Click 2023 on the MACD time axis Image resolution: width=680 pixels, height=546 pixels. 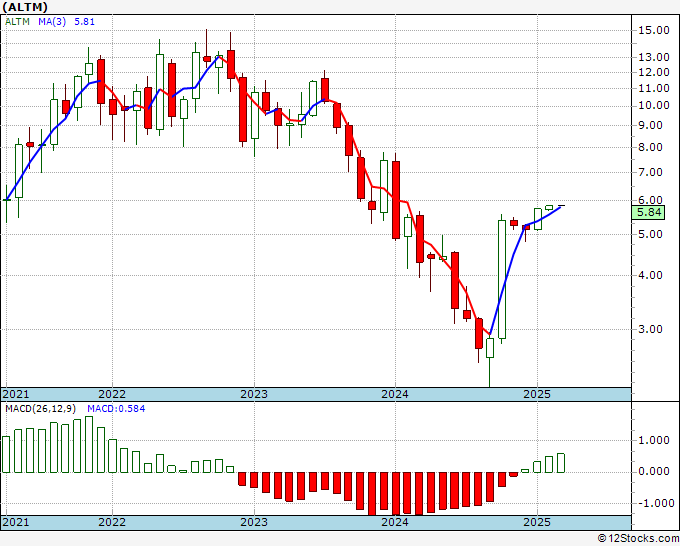click(254, 522)
